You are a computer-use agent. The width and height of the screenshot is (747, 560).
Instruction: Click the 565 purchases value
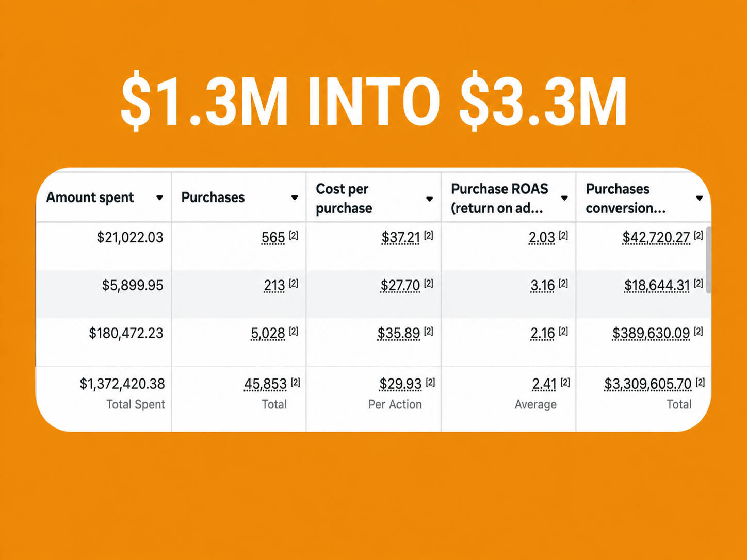click(x=273, y=238)
